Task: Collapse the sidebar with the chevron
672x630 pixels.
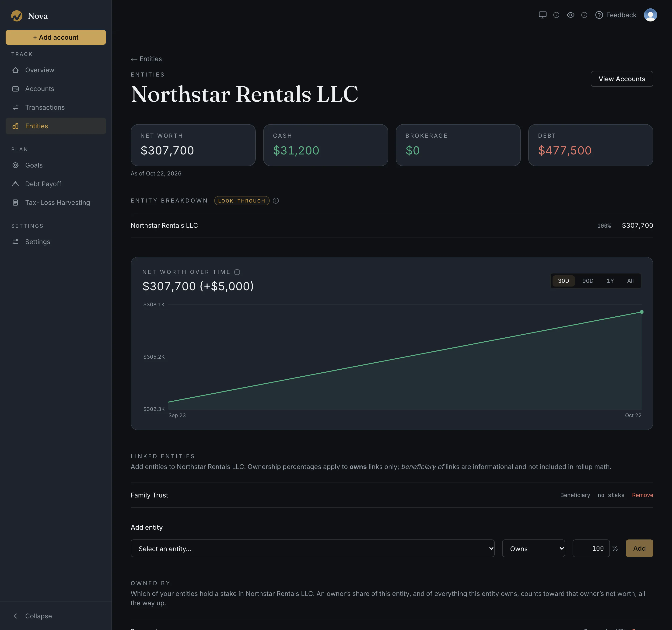Action: point(15,616)
